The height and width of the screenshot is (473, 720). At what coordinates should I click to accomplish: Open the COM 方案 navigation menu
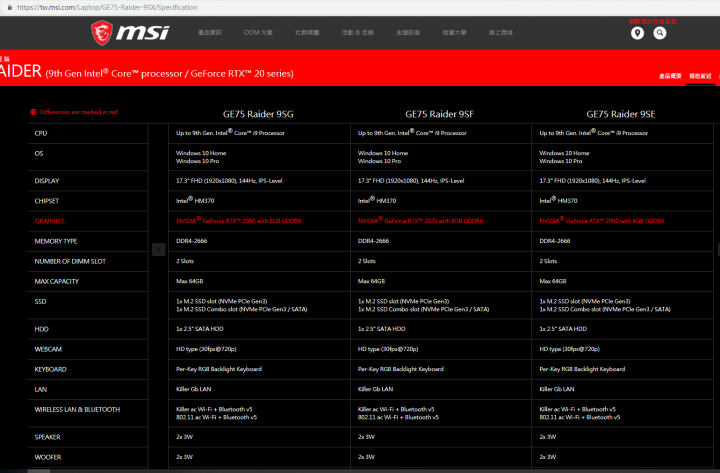tap(258, 33)
